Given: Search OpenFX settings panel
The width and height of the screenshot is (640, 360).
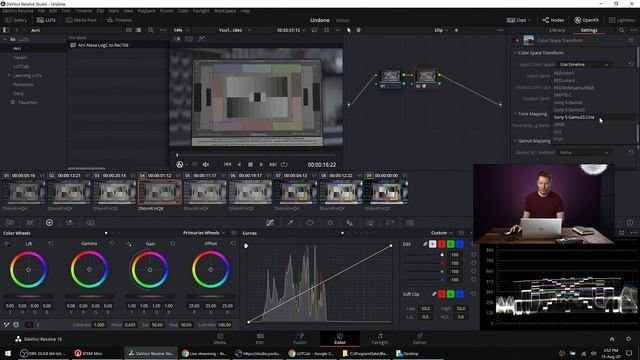Looking at the screenshot, I should (622, 30).
